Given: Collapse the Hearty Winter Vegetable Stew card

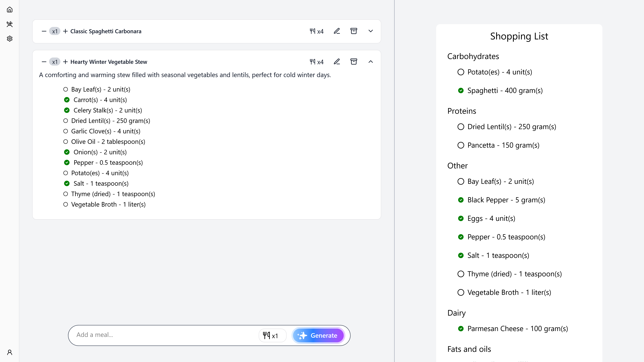Looking at the screenshot, I should [370, 62].
